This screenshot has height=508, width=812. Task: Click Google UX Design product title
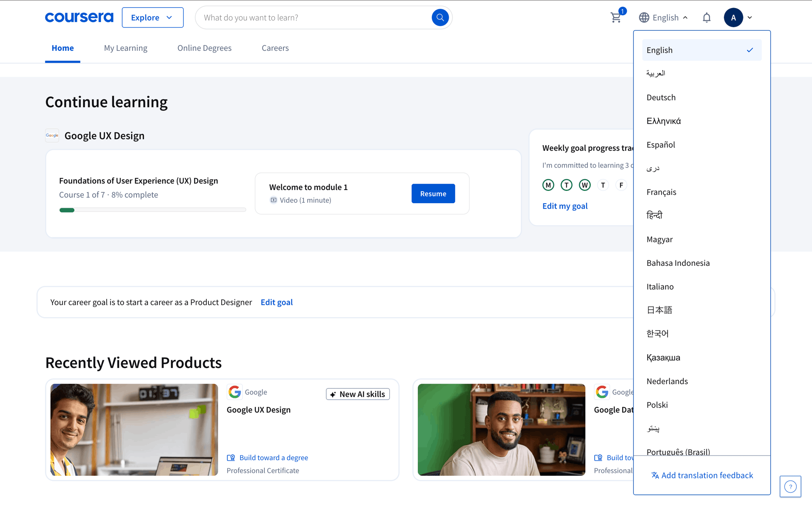pyautogui.click(x=258, y=410)
